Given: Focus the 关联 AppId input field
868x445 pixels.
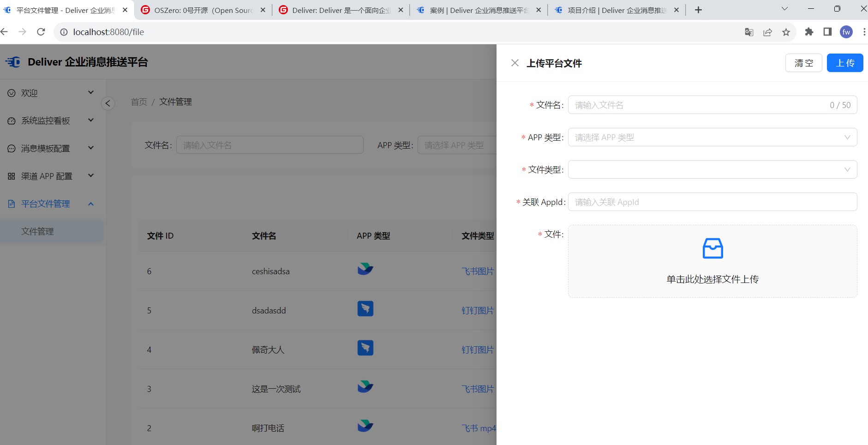Looking at the screenshot, I should tap(712, 202).
